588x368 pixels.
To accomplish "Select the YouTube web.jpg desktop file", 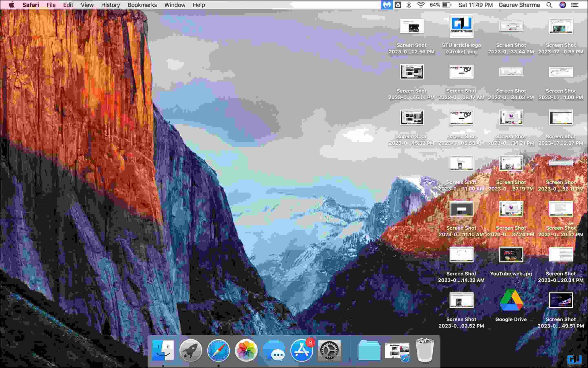I will coord(511,255).
